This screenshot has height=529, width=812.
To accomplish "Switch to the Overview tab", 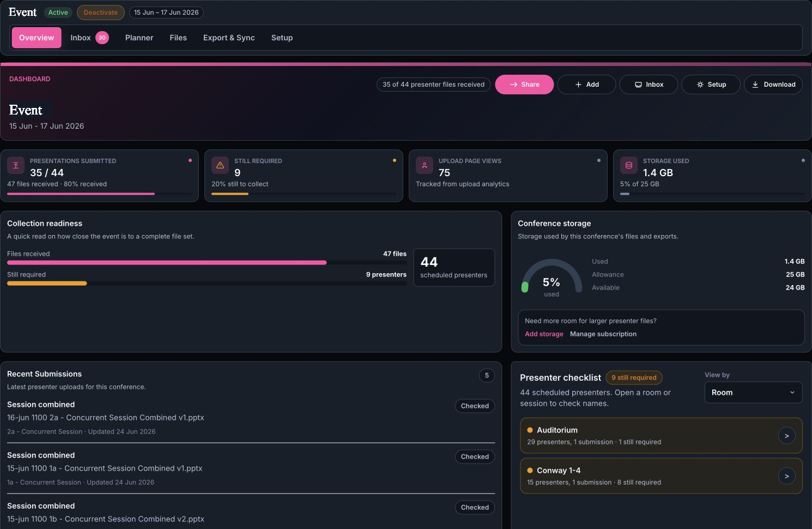I will click(37, 38).
